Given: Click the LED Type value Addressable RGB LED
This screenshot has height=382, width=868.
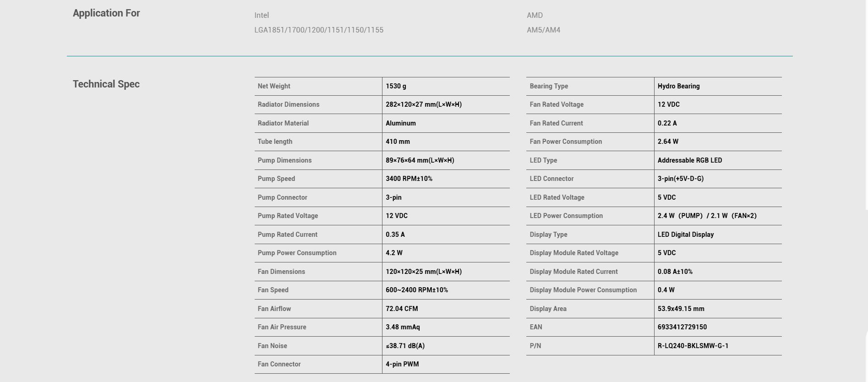Looking at the screenshot, I should (690, 160).
